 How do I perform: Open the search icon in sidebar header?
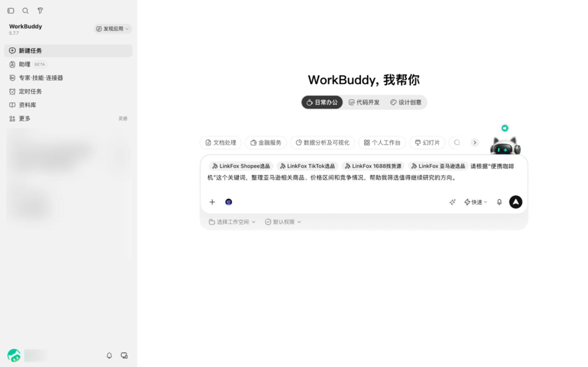(x=26, y=11)
